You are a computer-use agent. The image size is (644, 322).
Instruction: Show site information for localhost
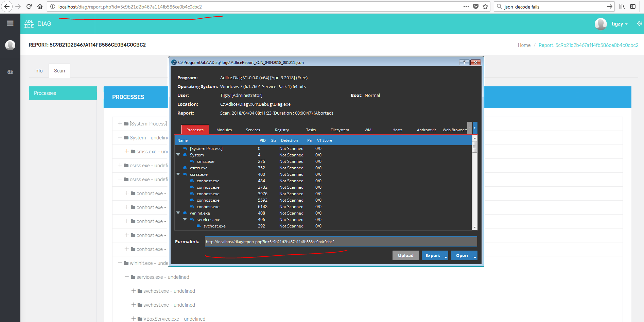pyautogui.click(x=53, y=6)
